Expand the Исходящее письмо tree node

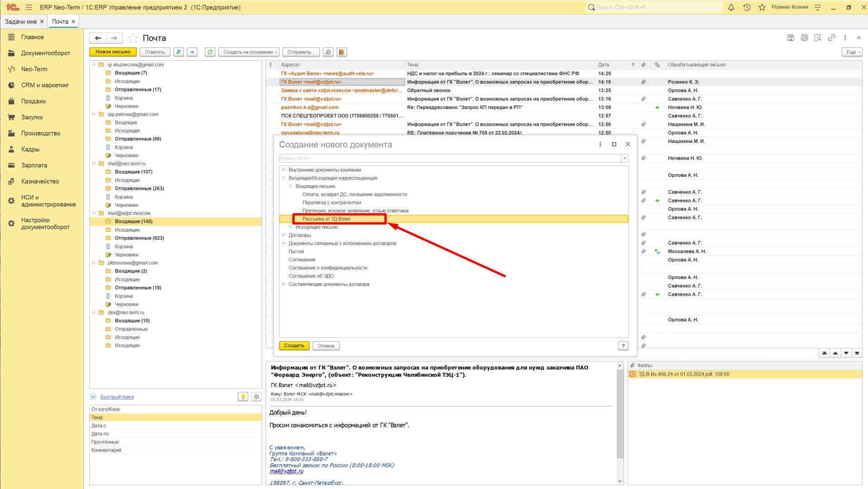291,227
